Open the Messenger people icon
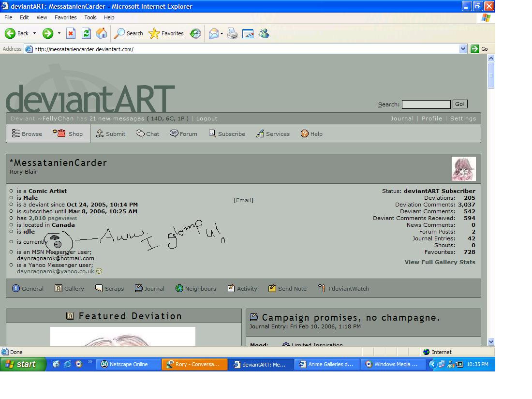 pos(264,33)
